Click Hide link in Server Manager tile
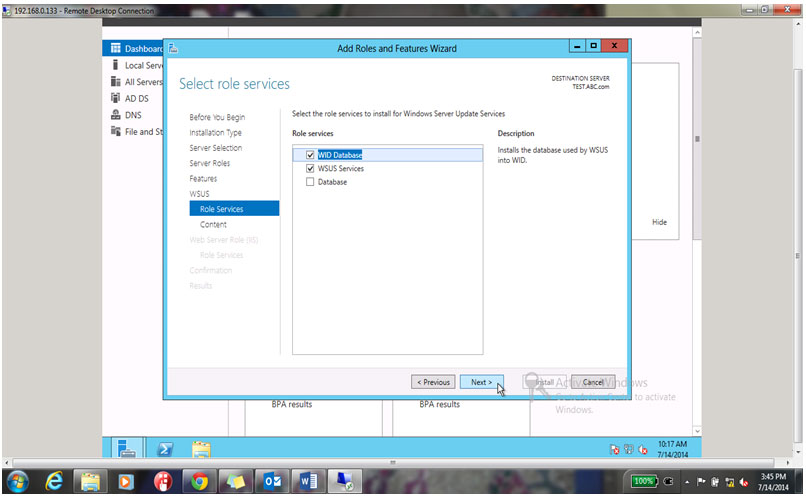This screenshot has width=806, height=496. 660,222
